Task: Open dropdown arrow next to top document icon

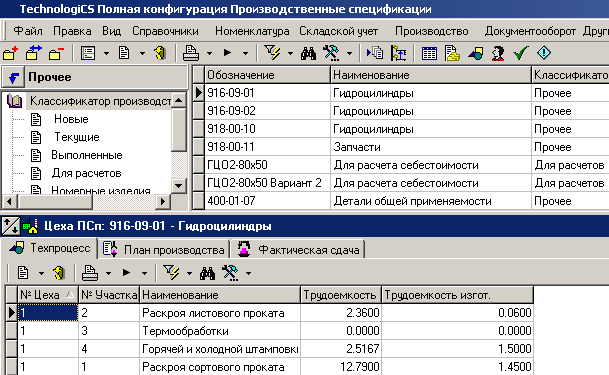Action: pos(142,54)
